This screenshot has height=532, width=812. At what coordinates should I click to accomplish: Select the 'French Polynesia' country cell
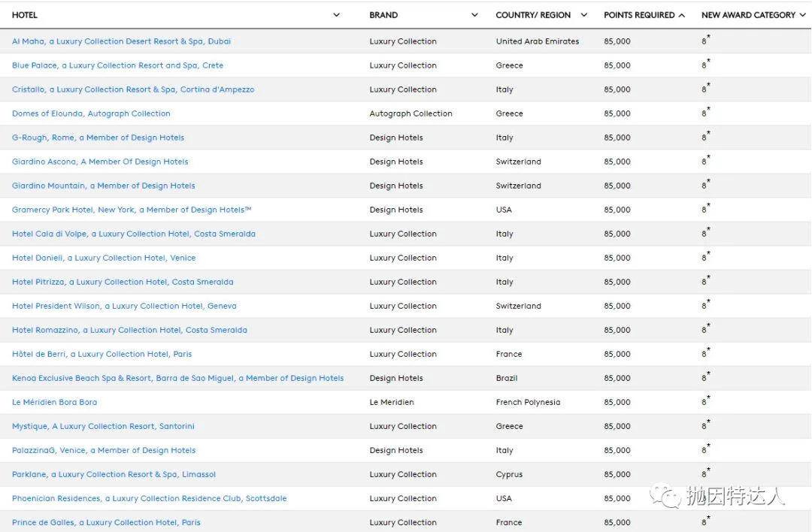[x=528, y=402]
